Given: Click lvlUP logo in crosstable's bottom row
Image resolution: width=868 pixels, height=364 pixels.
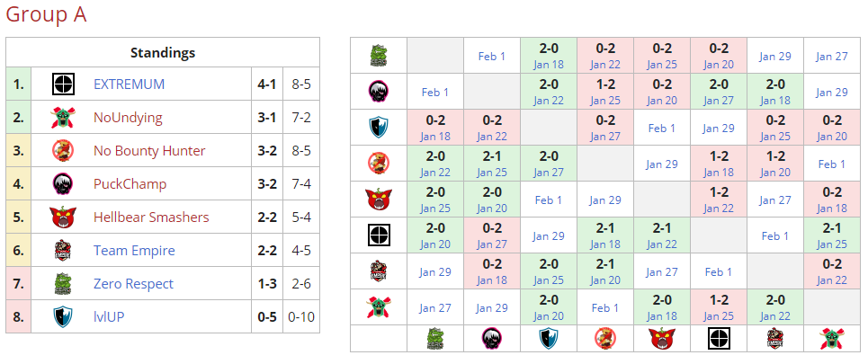Looking at the screenshot, I should click(549, 338).
